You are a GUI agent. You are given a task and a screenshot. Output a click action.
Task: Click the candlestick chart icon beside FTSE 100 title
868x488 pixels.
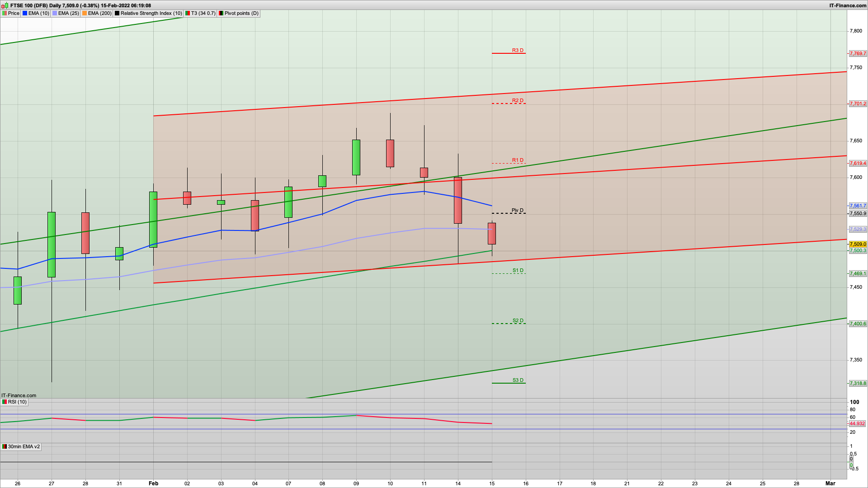5,5
